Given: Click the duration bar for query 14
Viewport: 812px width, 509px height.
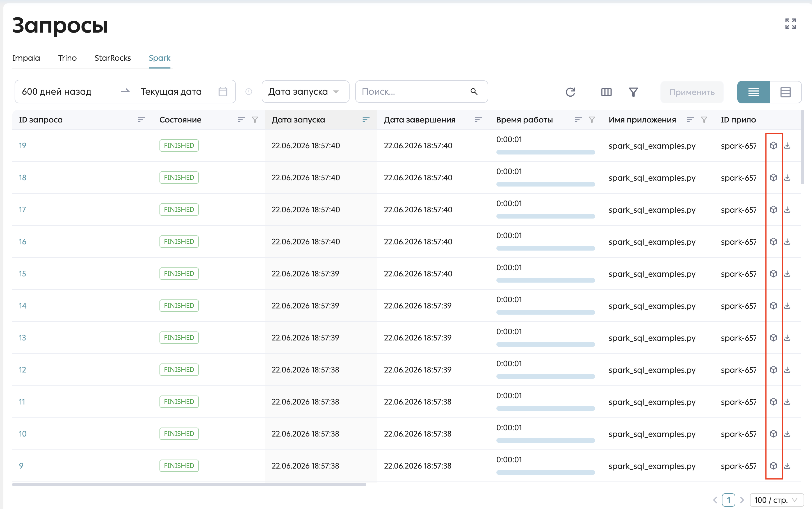Looking at the screenshot, I should (546, 312).
